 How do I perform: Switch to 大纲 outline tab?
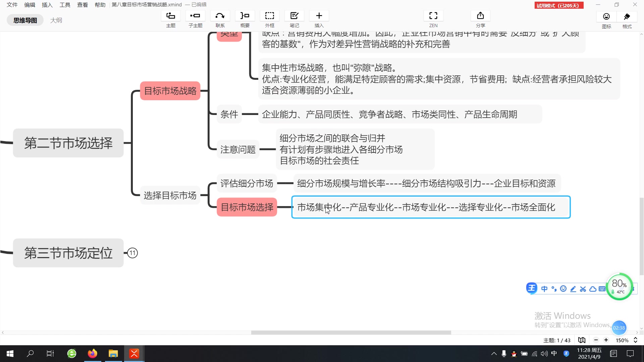[x=56, y=20]
